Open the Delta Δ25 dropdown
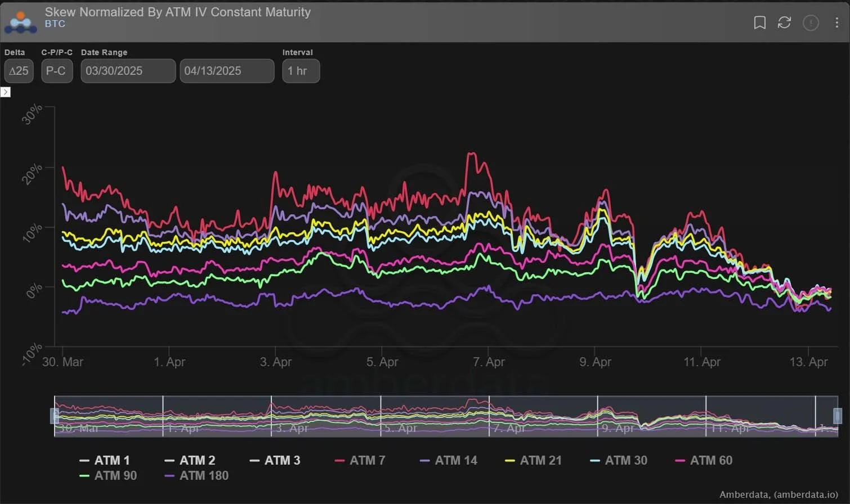 click(19, 71)
